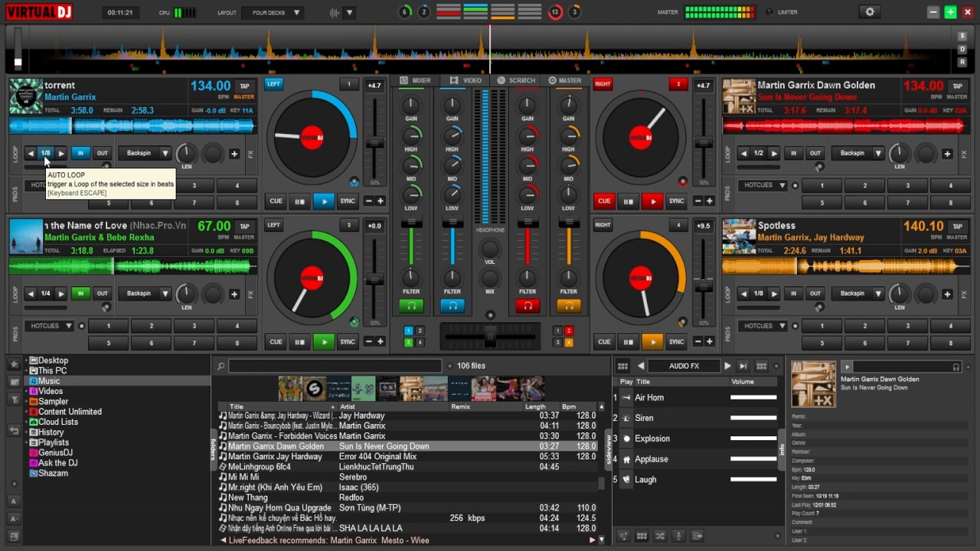Toggle the RIGHT button on the Spotless deck
This screenshot has width=980, height=551.
[x=603, y=225]
